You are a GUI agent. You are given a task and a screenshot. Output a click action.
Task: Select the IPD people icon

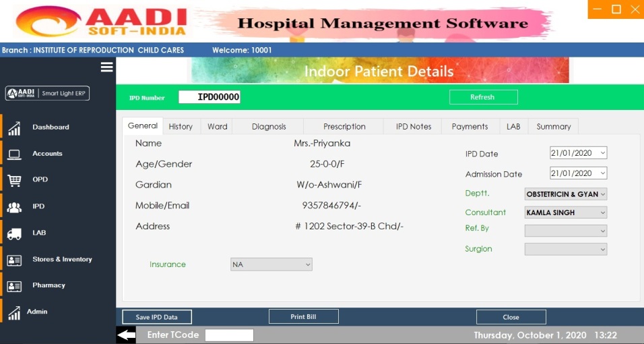click(x=14, y=207)
